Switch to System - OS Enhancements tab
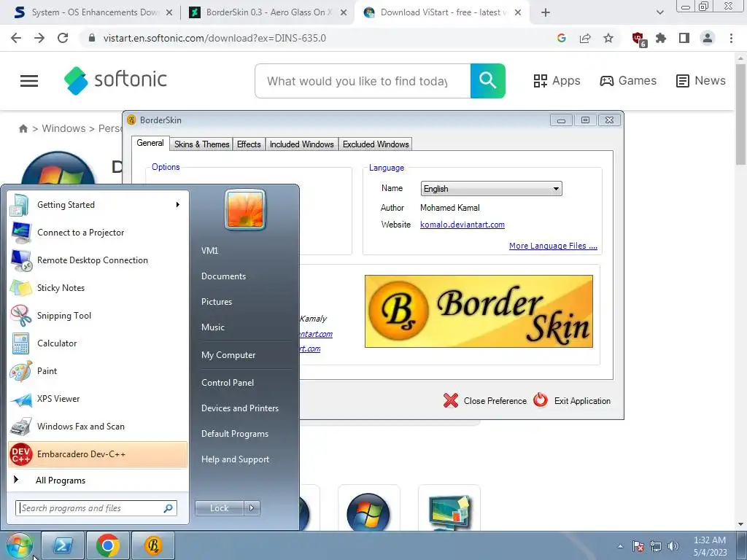747x560 pixels. [93, 12]
